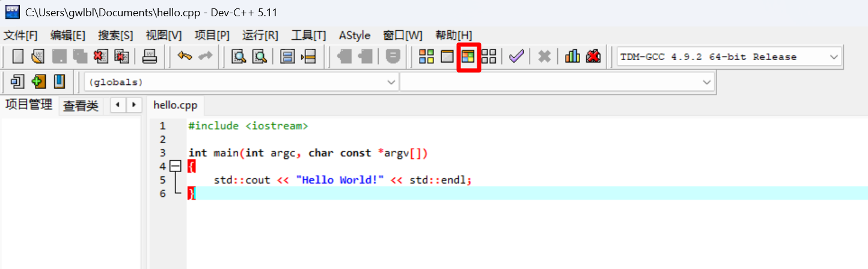Click the Find magnifier icon
Screen dimensions: 868x269
click(x=239, y=57)
